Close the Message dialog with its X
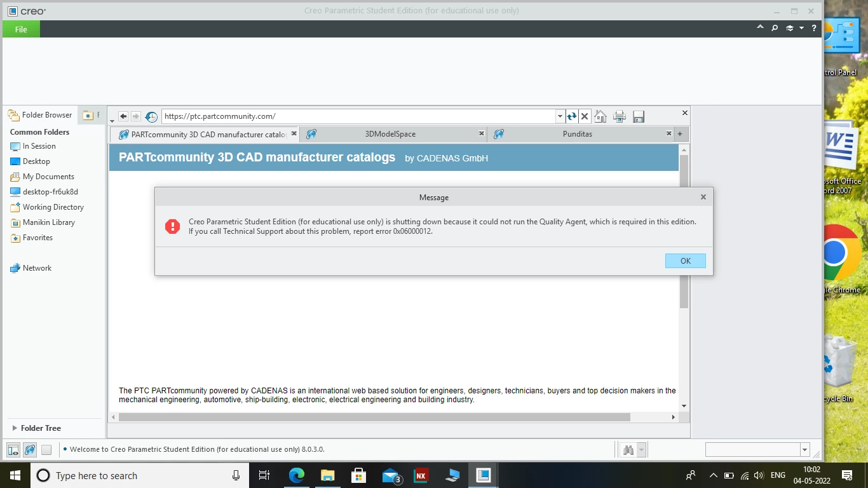 pos(703,197)
